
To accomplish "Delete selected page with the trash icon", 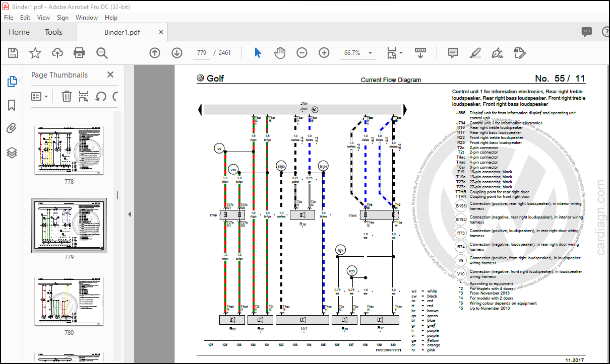I will pyautogui.click(x=67, y=96).
